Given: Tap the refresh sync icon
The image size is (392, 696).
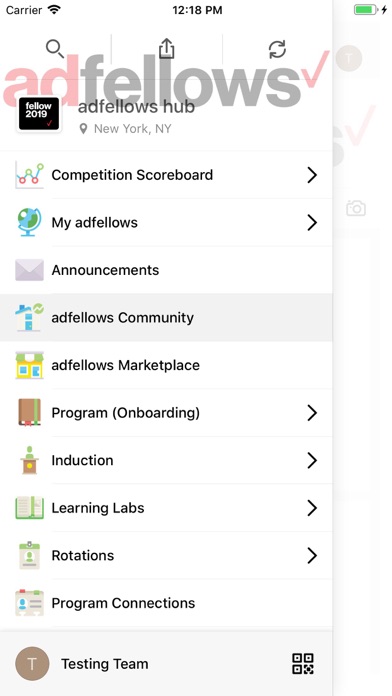Looking at the screenshot, I should click(278, 49).
